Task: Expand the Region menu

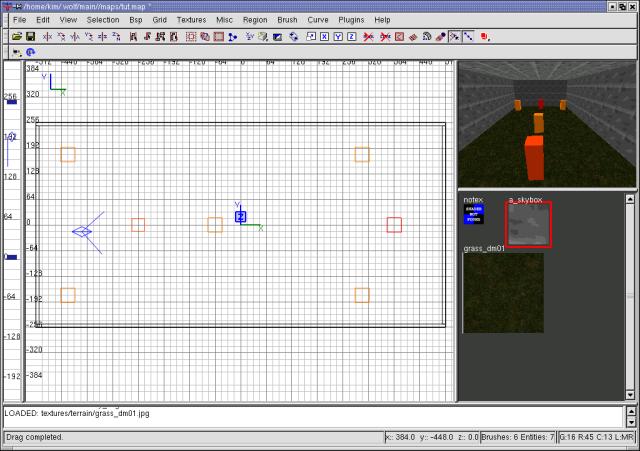Action: click(255, 20)
